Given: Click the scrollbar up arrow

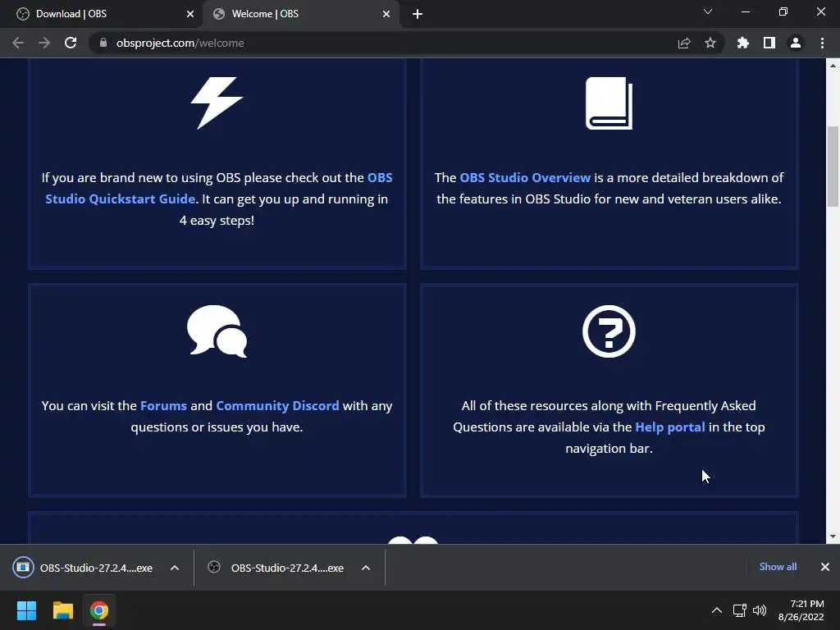Looking at the screenshot, I should coord(833,66).
